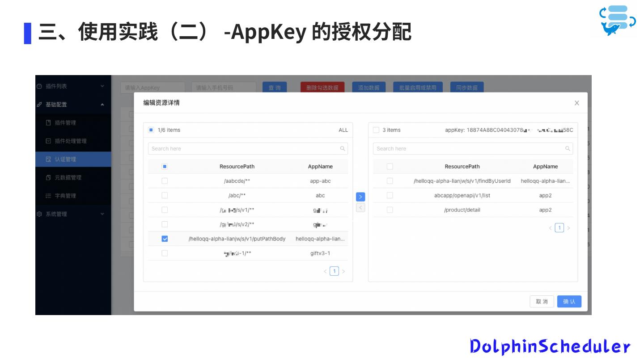This screenshot has height=362, width=644.
Task: Click the 'abcapp/openapi/v1/list' cell
Action: click(462, 195)
